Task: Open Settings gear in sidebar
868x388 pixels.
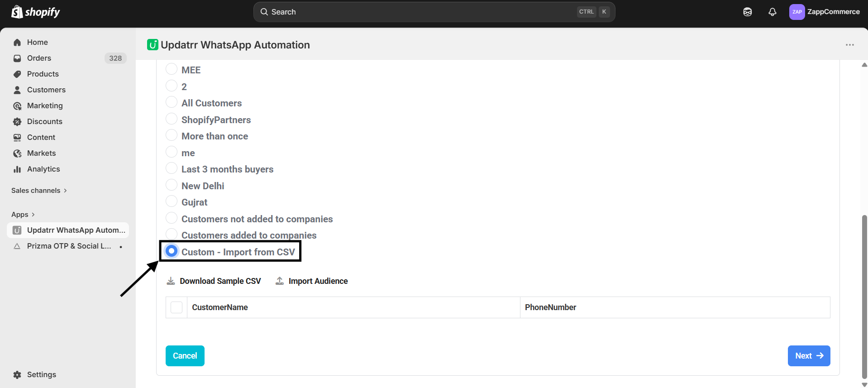Action: (x=18, y=374)
